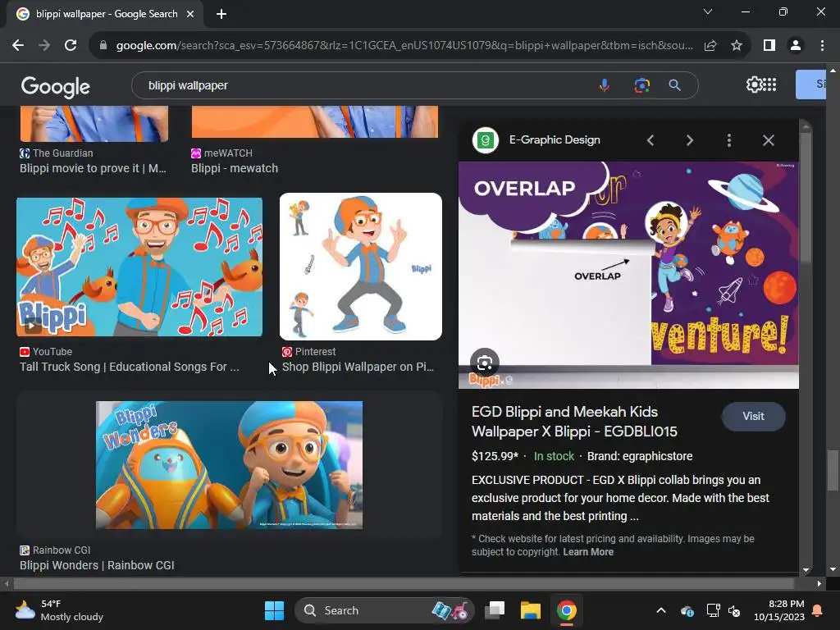Click the page vertical scrollbar thumb

(x=832, y=470)
